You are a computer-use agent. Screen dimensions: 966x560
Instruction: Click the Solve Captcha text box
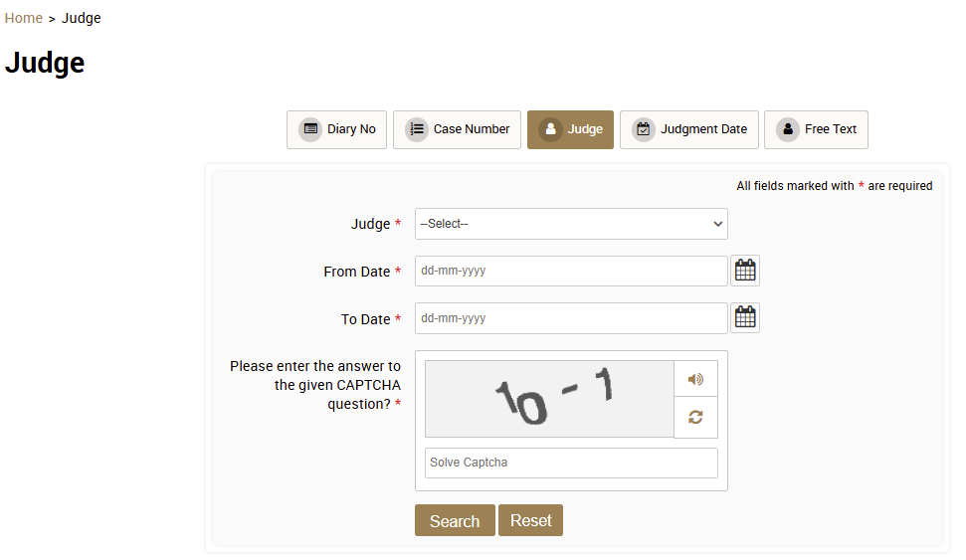pos(571,463)
